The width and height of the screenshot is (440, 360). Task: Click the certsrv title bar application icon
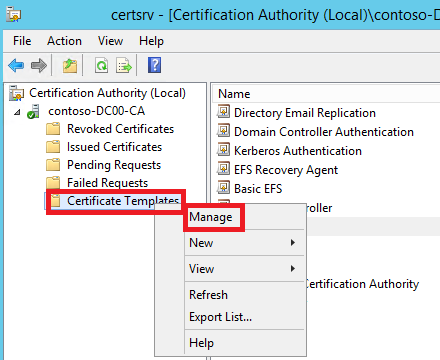(x=14, y=15)
